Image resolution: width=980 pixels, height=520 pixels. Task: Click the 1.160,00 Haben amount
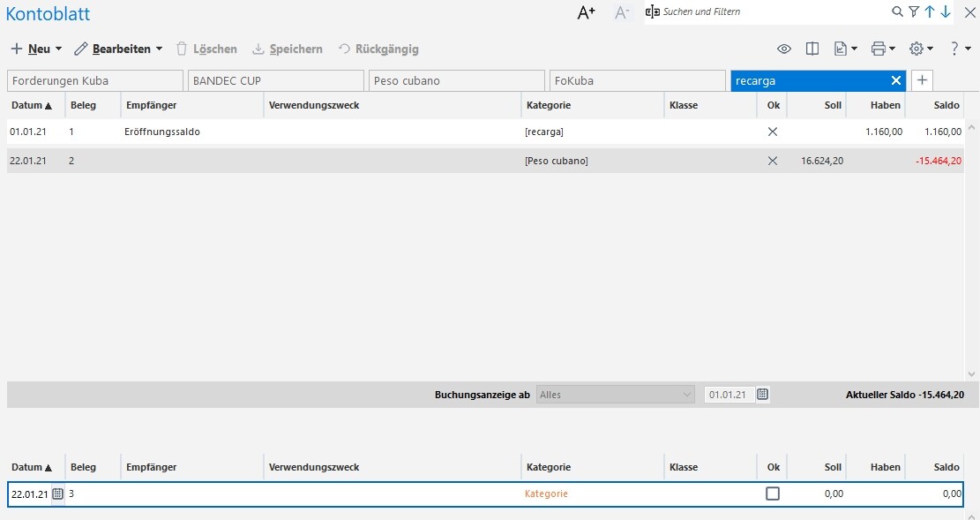(x=884, y=132)
